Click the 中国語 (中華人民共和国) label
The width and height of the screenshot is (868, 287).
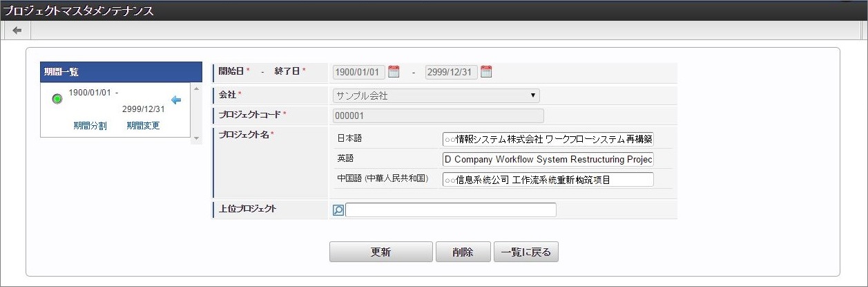tap(383, 178)
